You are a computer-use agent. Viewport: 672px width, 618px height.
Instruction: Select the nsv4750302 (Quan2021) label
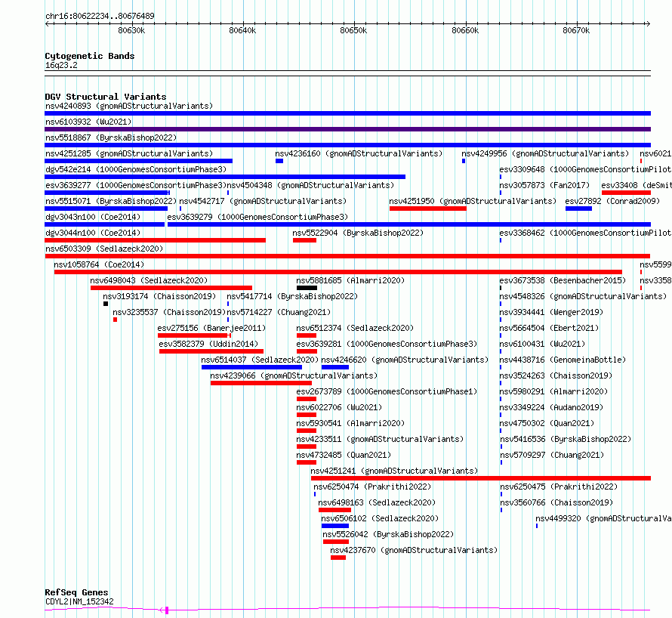click(547, 423)
